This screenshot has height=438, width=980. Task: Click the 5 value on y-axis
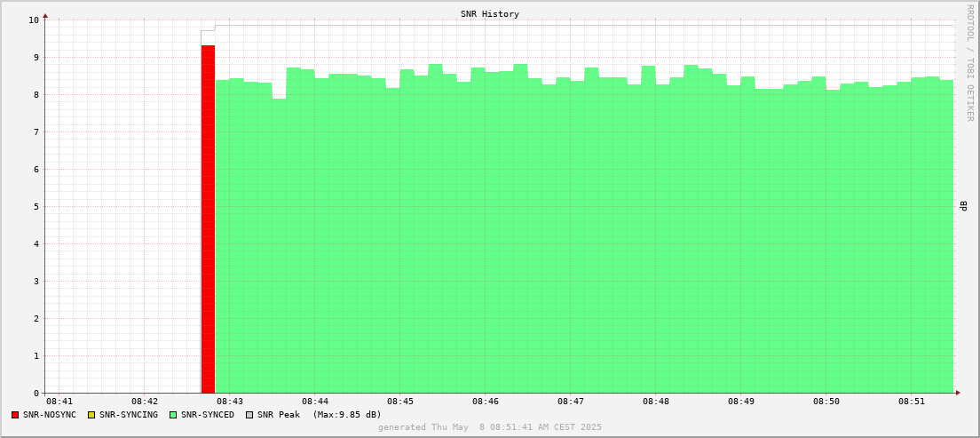tap(36, 206)
